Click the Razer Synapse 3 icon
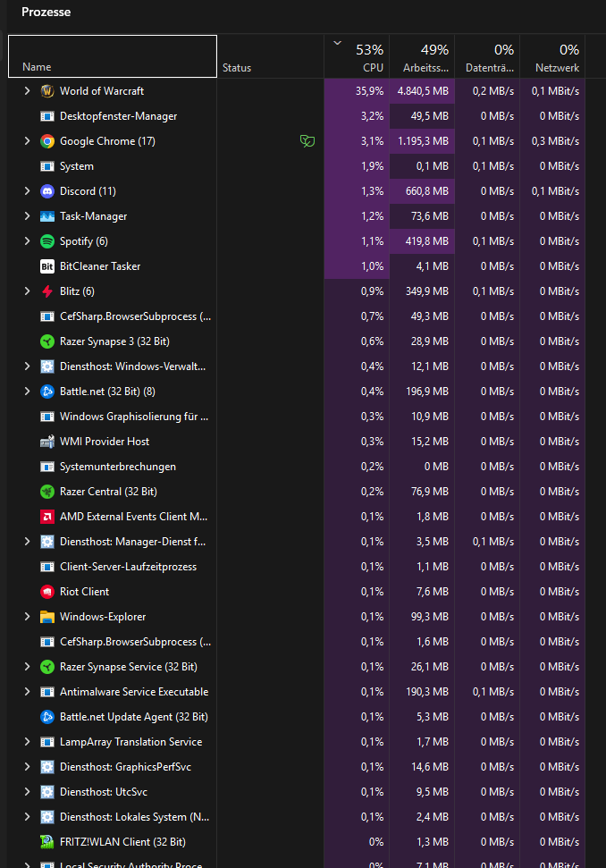 click(x=47, y=341)
